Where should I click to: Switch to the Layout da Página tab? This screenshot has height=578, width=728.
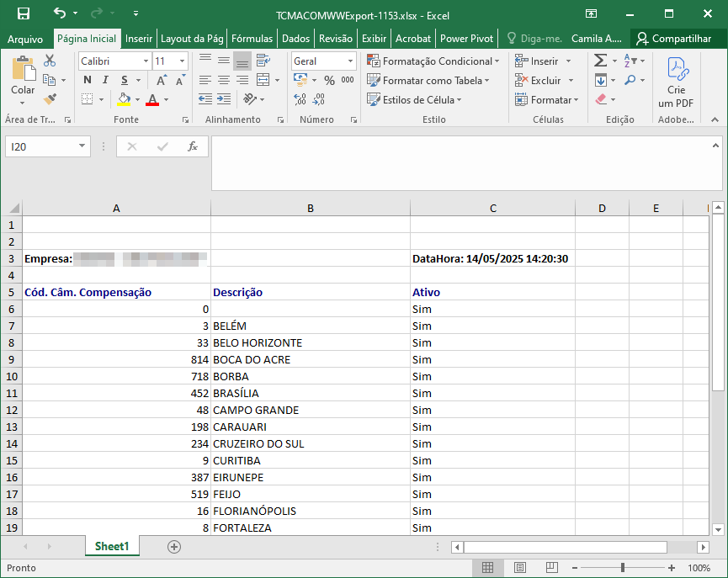pyautogui.click(x=192, y=39)
